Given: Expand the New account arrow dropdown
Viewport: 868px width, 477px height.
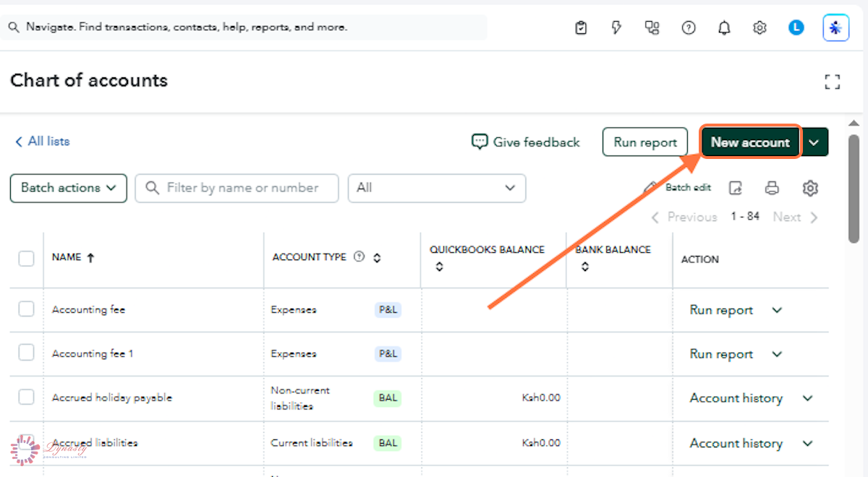Looking at the screenshot, I should (x=814, y=142).
